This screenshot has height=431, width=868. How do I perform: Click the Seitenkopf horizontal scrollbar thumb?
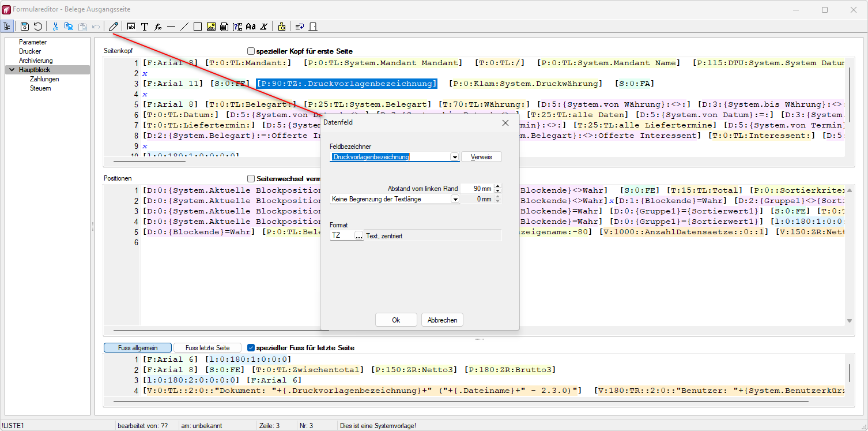[150, 162]
